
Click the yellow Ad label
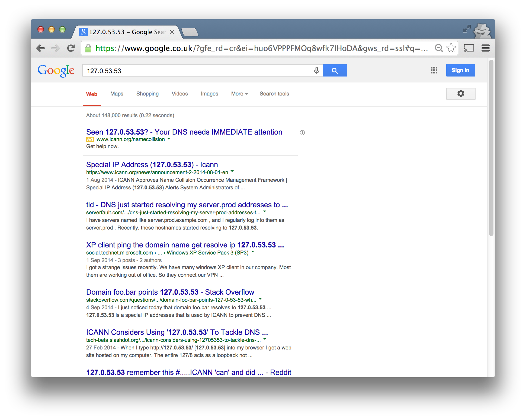[90, 139]
